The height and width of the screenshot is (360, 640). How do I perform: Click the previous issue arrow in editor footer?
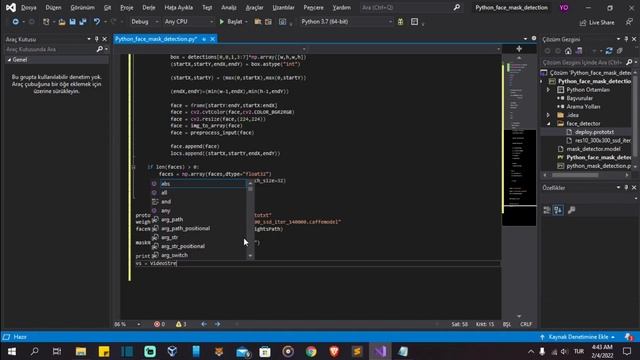(x=204, y=324)
